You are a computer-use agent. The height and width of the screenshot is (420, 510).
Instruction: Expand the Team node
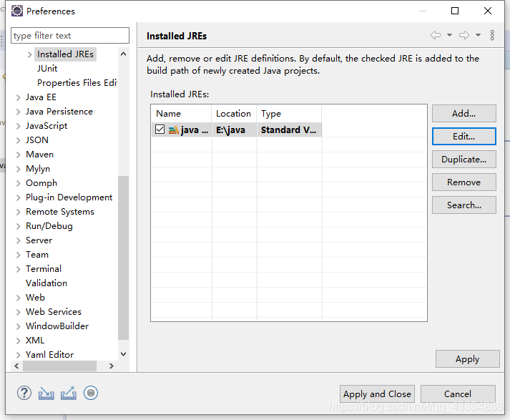point(18,255)
